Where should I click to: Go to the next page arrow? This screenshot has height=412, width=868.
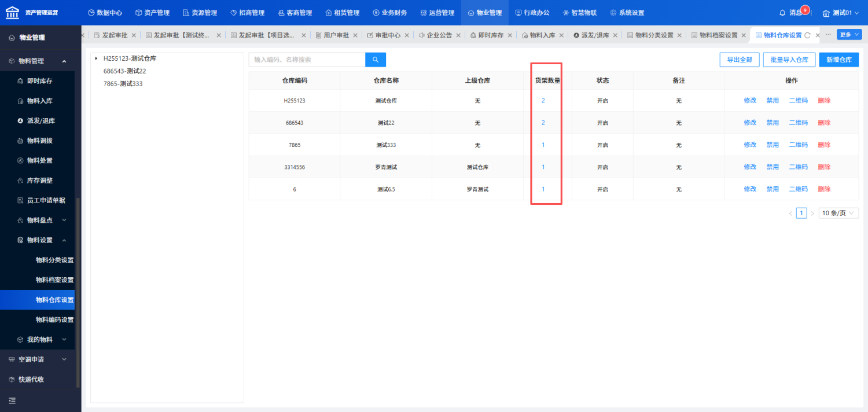pos(812,214)
